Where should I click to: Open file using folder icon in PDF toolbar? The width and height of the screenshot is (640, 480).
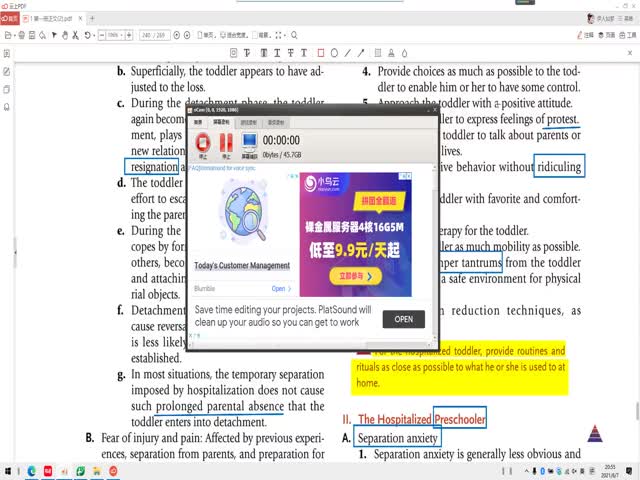tap(8, 35)
